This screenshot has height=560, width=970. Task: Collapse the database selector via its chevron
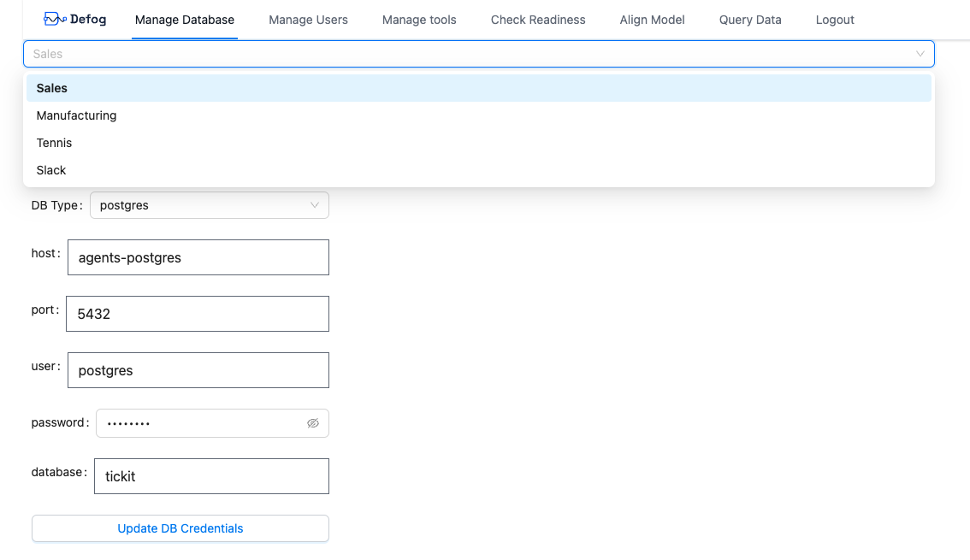coord(920,53)
